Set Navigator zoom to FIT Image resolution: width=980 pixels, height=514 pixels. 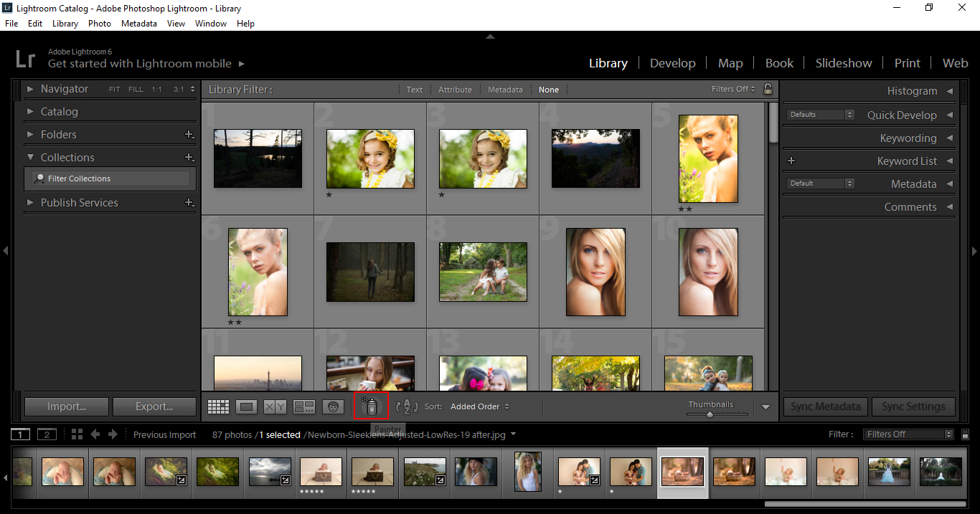115,90
